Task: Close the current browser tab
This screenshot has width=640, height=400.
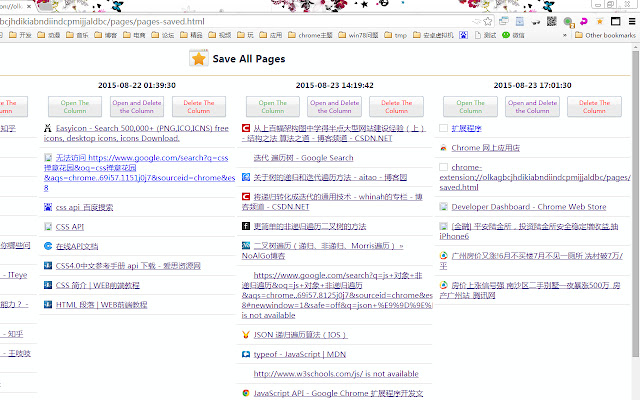Action: tap(29, 7)
